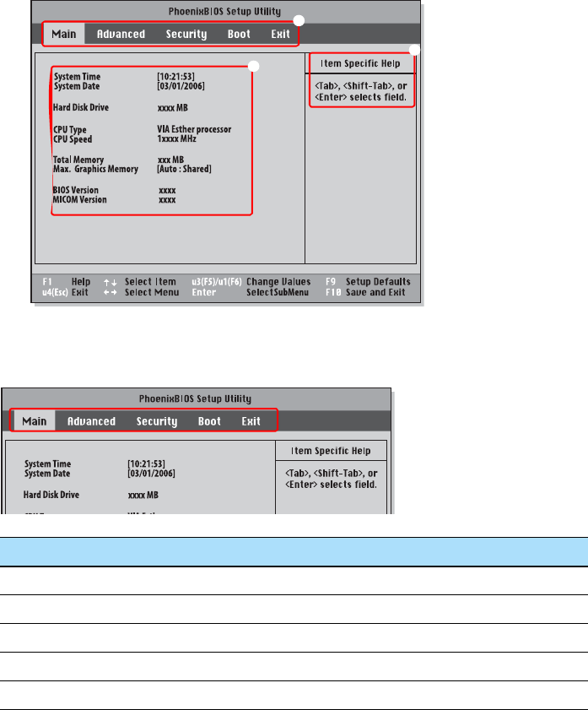Open the Boot tab in the lower BIOS screen
Viewport: 588px width, 710px height.
point(209,421)
